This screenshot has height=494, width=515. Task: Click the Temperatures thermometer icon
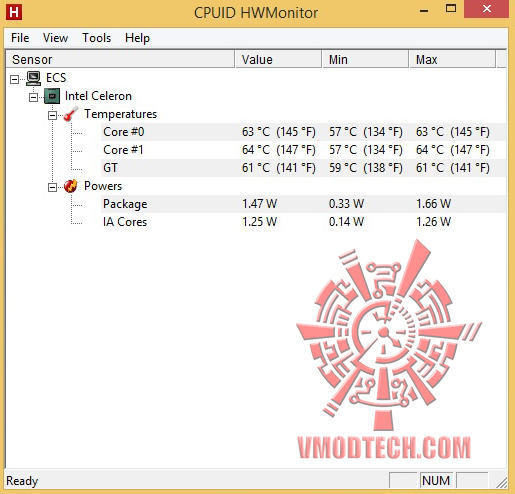(71, 114)
